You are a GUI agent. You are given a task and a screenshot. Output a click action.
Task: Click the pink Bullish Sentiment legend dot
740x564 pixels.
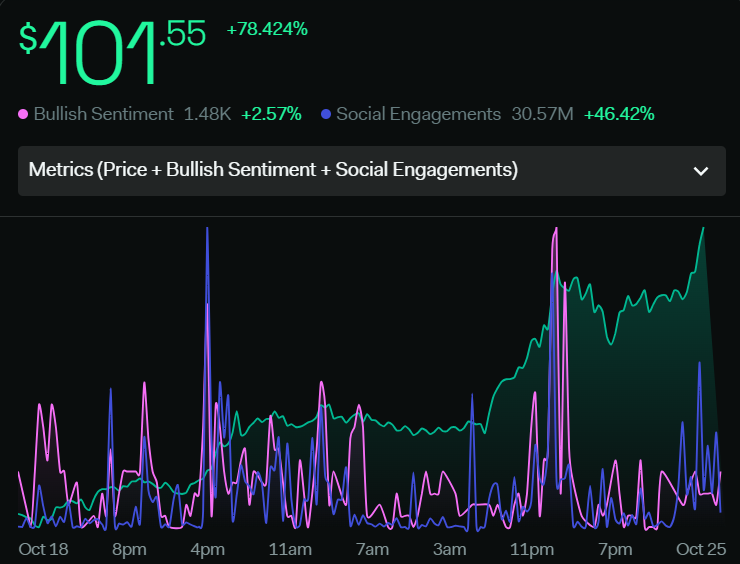pos(23,114)
